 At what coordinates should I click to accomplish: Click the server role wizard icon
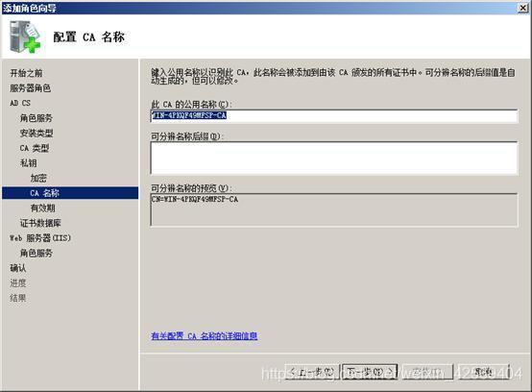click(25, 37)
